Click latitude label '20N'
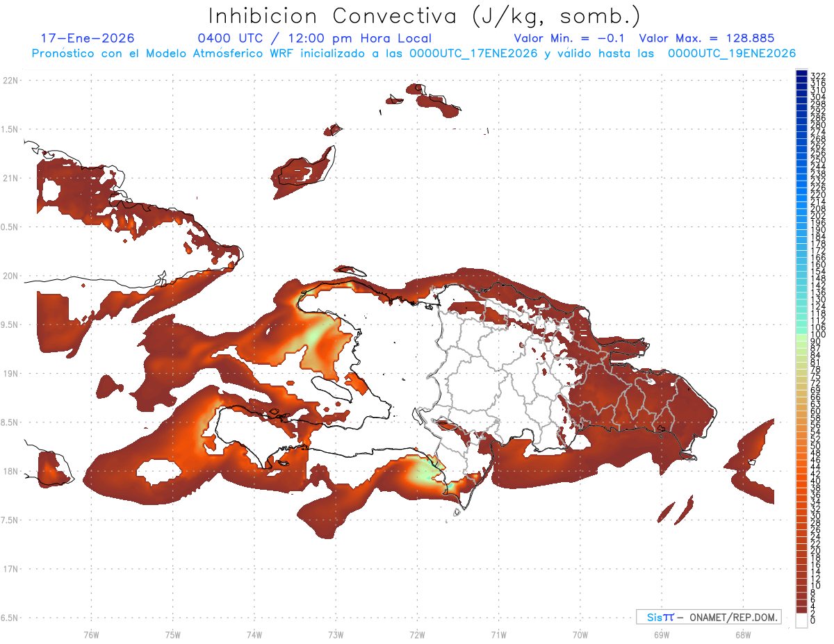The height and width of the screenshot is (644, 834). pos(10,276)
